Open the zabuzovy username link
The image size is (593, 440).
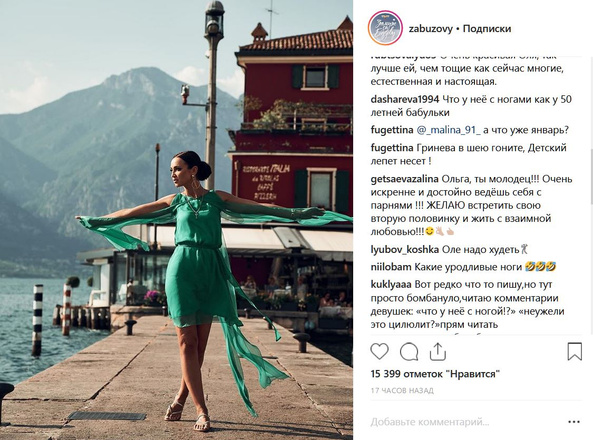click(430, 29)
